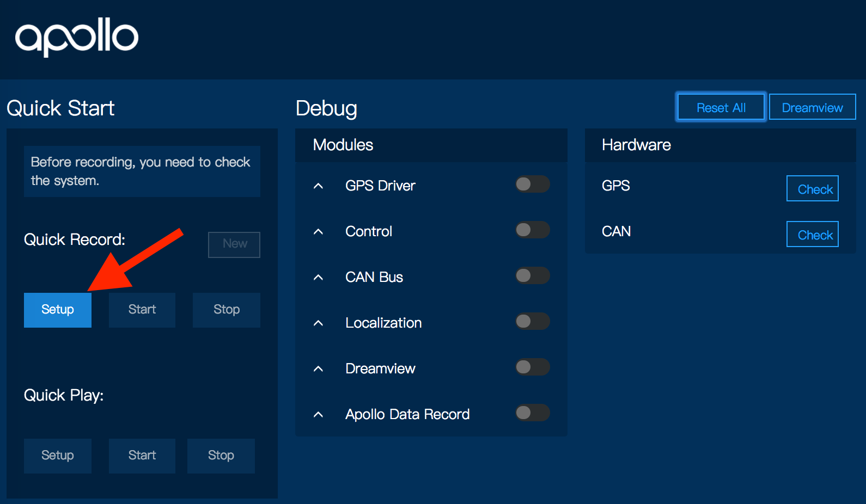Expand the Dreamview module chevron

click(x=319, y=369)
